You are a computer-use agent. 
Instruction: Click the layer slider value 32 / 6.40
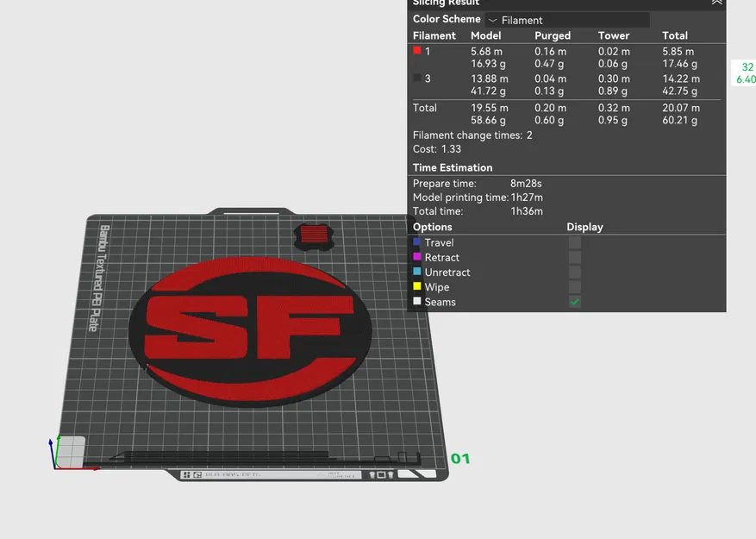coord(745,73)
